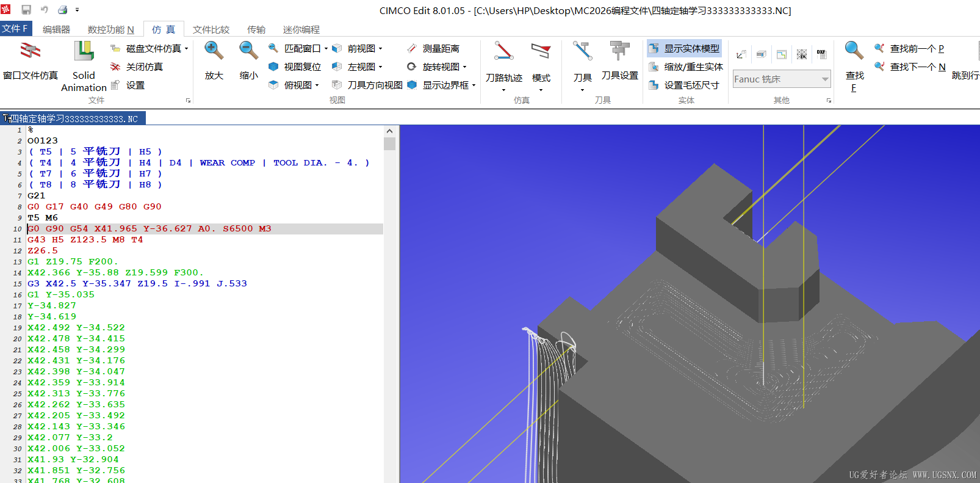Click 设置毛坯尺寸 stock size setup
This screenshot has width=980, height=483.
click(684, 85)
